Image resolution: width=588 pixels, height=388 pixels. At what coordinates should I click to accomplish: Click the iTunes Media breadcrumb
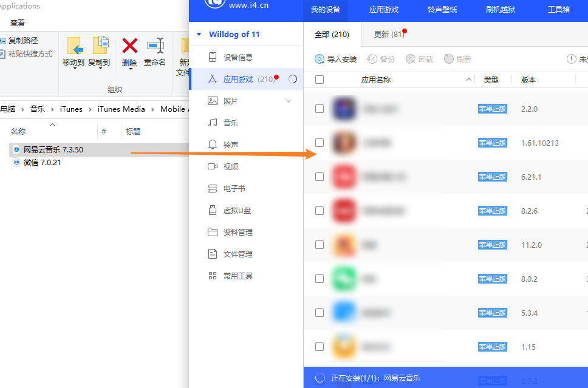click(121, 109)
